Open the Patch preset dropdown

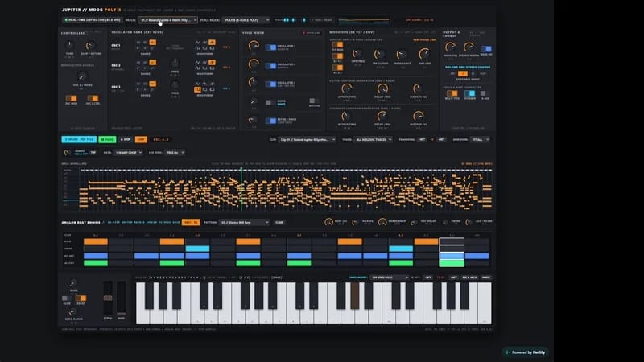coord(167,19)
